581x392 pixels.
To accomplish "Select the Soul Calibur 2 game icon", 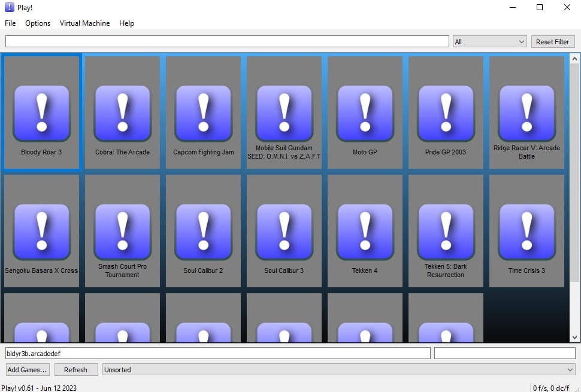I will [x=204, y=232].
